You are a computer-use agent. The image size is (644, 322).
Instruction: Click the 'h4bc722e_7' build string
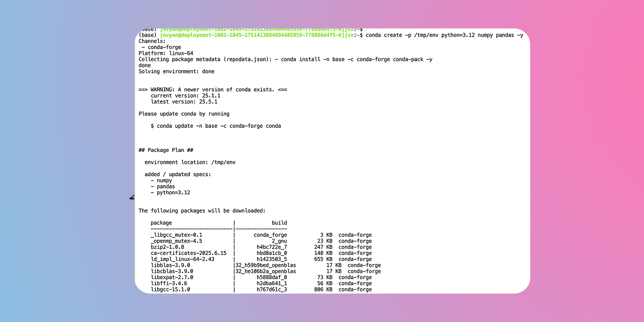(272, 247)
